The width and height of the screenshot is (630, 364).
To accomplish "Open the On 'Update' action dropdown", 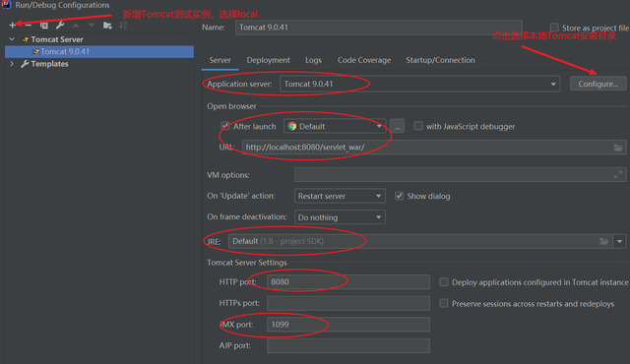I will click(340, 196).
